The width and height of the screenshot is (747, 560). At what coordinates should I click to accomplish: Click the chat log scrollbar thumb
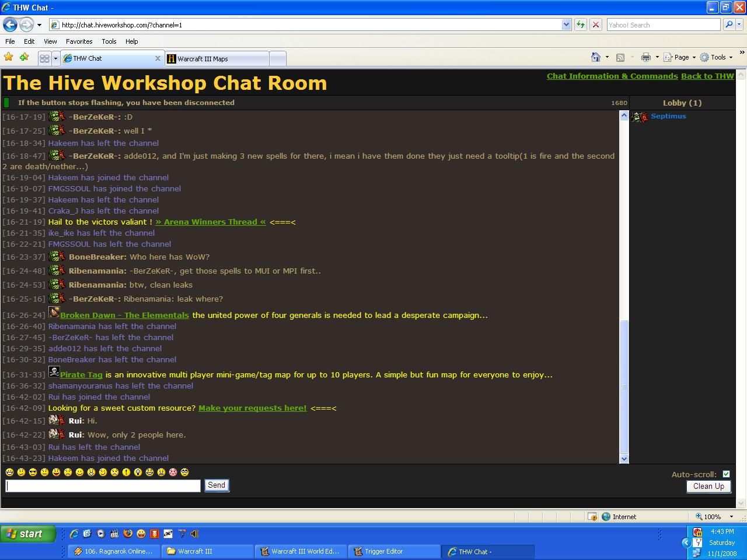(x=624, y=386)
